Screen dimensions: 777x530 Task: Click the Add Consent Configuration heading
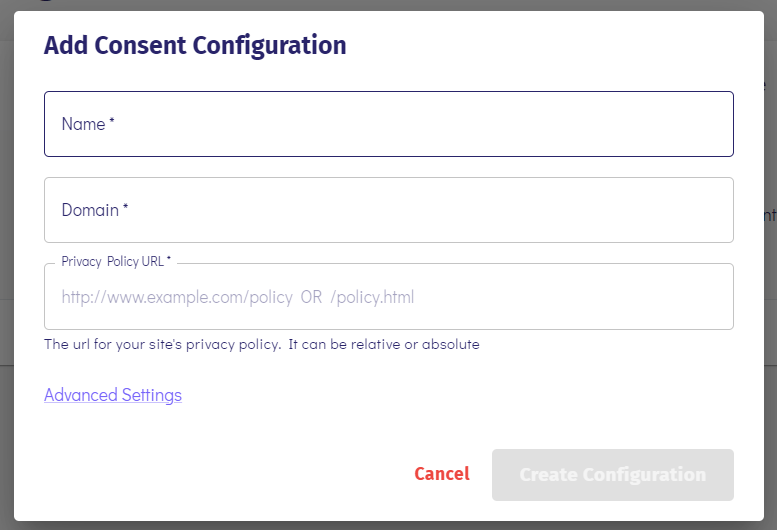[195, 46]
